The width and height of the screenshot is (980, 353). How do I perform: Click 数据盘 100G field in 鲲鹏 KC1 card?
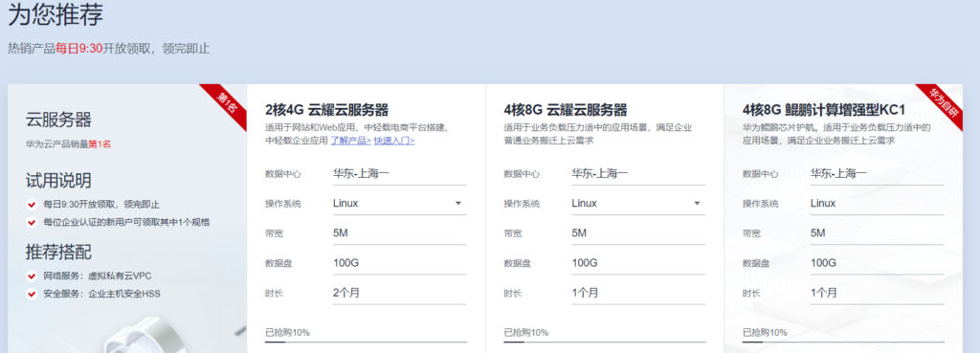877,263
